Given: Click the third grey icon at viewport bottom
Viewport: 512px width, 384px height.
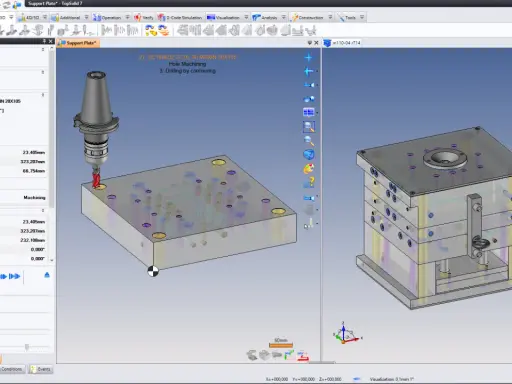Looking at the screenshot, I should 277,354.
